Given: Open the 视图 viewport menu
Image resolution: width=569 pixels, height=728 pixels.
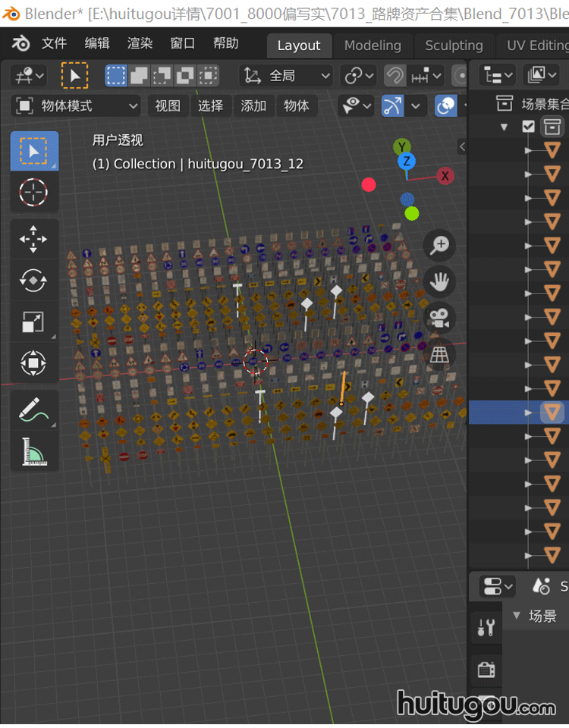Looking at the screenshot, I should (x=168, y=105).
